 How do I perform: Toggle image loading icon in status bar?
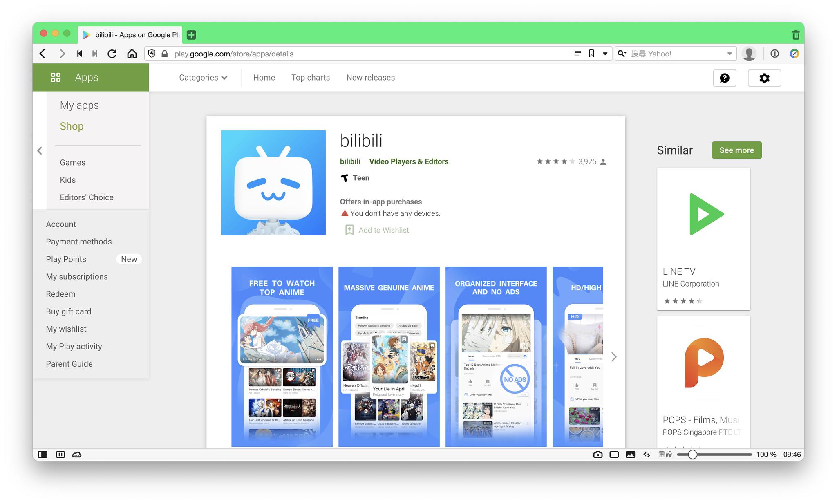(x=630, y=455)
